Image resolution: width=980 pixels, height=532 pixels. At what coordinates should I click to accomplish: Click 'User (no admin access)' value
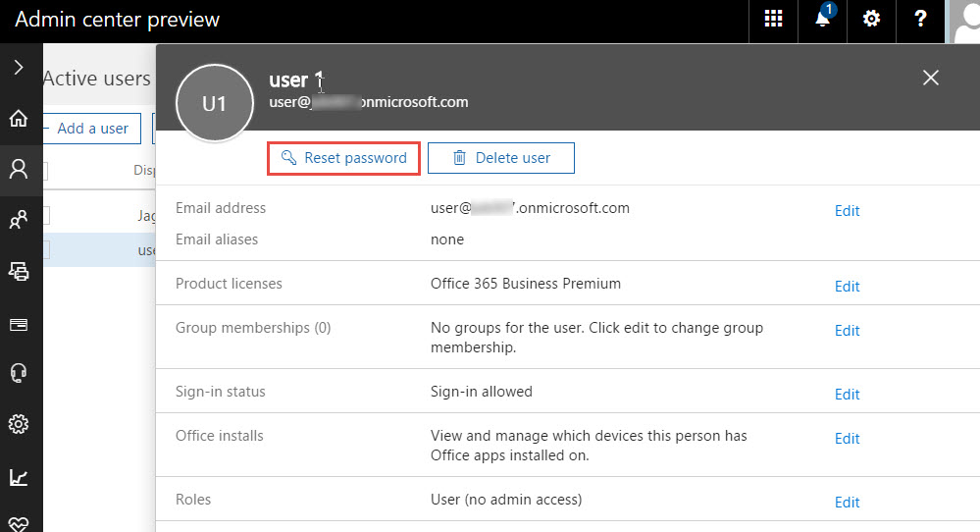(506, 500)
